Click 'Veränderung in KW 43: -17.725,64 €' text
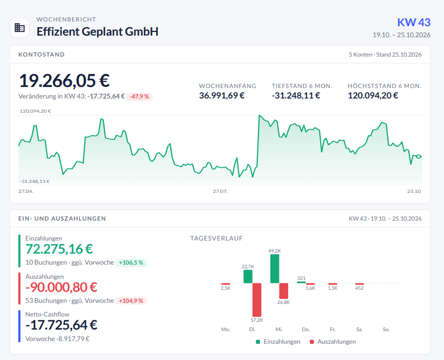The width and height of the screenshot is (444, 360). point(72,96)
